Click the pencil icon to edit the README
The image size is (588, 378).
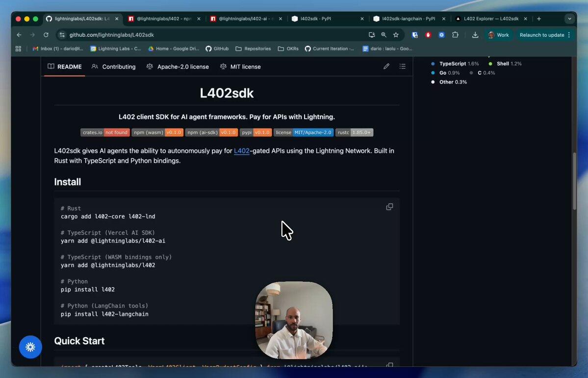click(x=386, y=66)
